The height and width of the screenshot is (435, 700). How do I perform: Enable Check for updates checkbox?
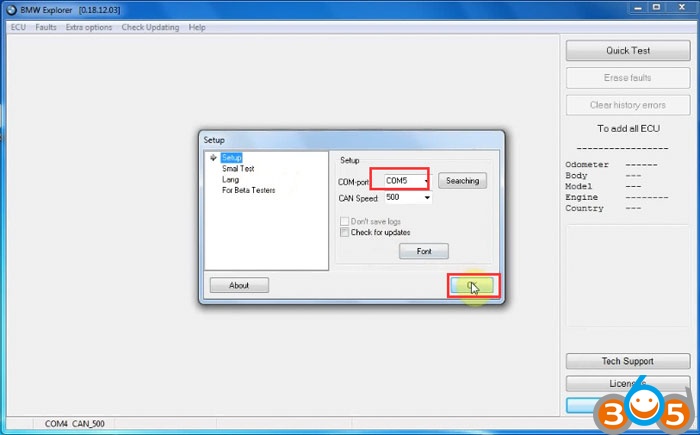(345, 232)
